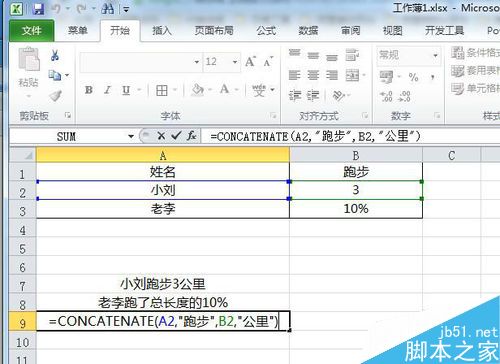Open the 文件 tab
This screenshot has height=364, width=500.
coord(32,31)
